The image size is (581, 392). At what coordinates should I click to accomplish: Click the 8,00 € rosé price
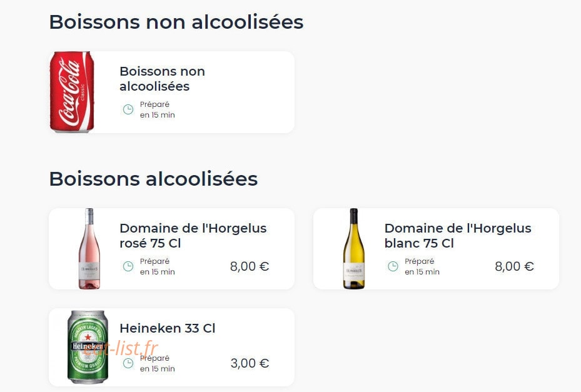(250, 266)
